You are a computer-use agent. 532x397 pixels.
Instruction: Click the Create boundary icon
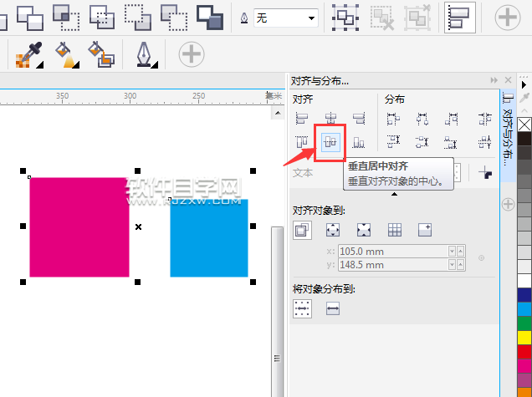point(210,18)
